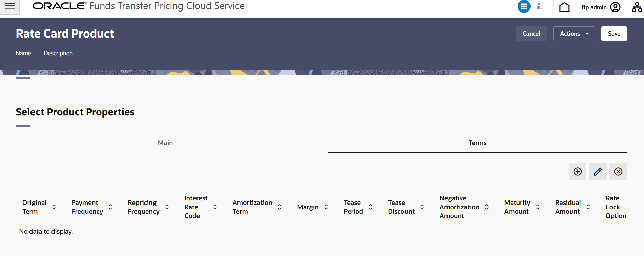
Task: Click the Select Product Properties heading
Action: pyautogui.click(x=75, y=112)
